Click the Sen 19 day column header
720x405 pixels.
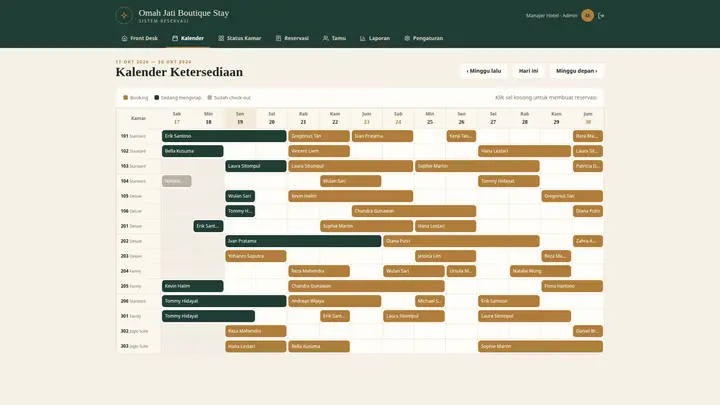coord(240,118)
